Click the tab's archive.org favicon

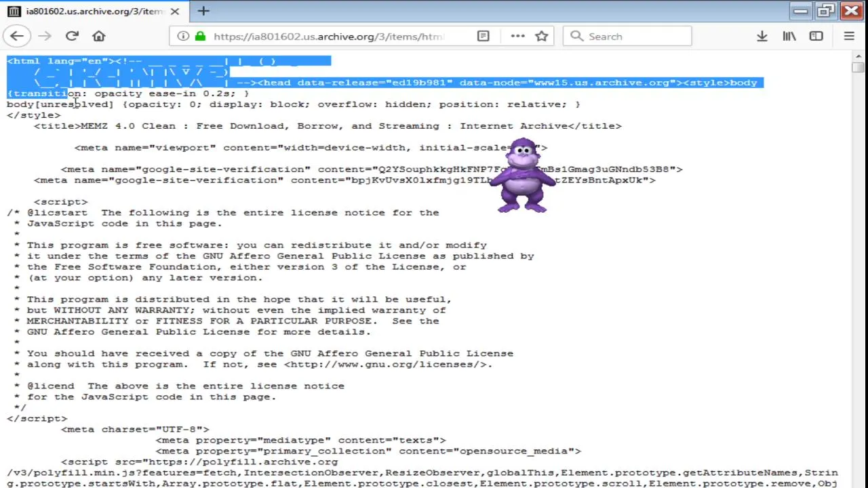(x=14, y=12)
